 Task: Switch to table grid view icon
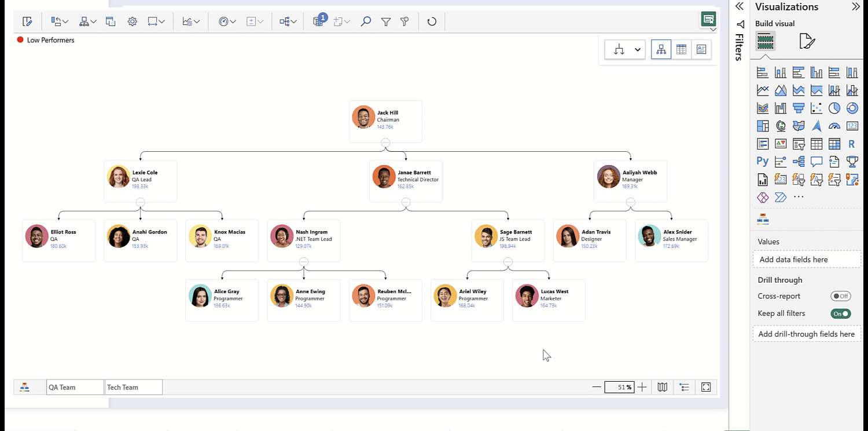(x=681, y=50)
